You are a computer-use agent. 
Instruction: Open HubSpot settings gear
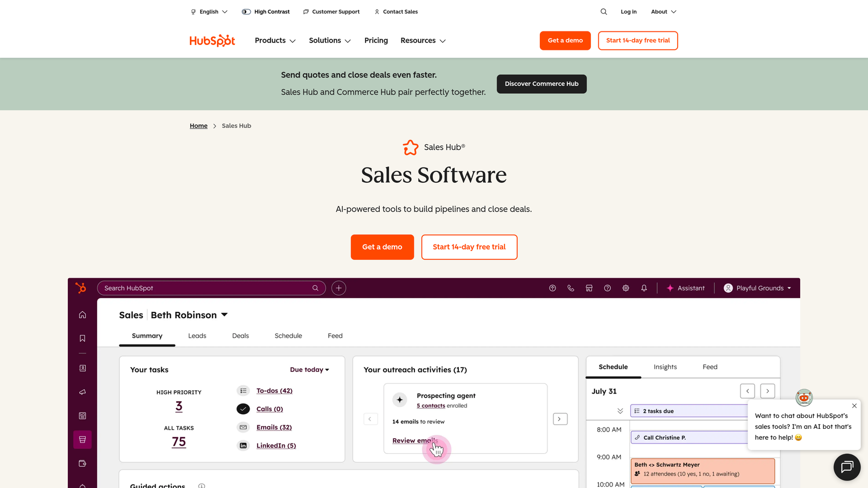[x=626, y=288]
